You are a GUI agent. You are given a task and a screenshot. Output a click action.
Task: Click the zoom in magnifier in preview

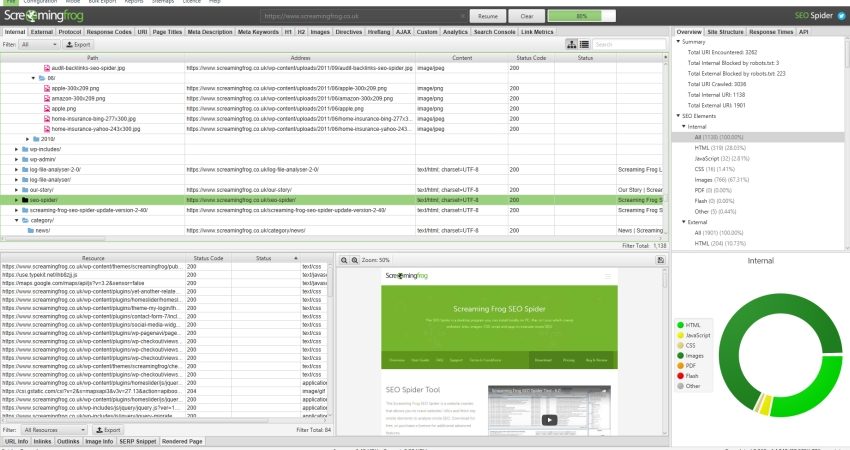pyautogui.click(x=355, y=260)
